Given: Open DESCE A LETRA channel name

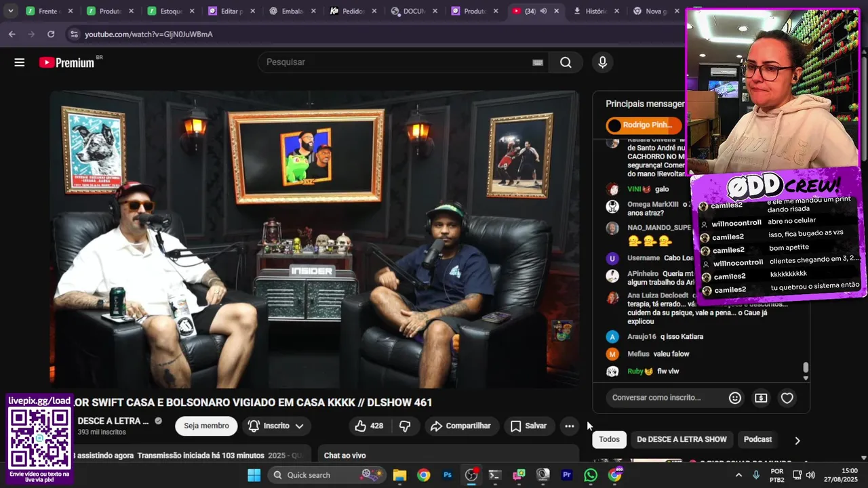Looking at the screenshot, I should tap(113, 421).
